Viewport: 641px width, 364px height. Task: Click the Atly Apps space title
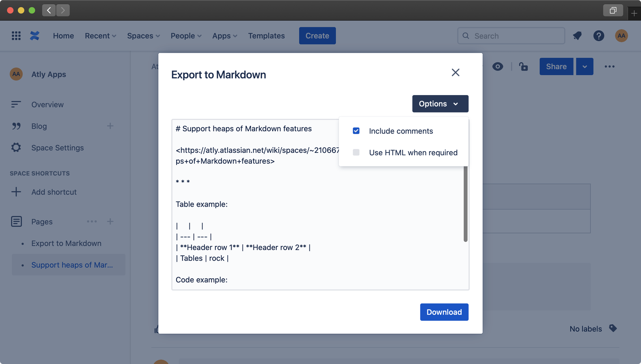coord(49,74)
